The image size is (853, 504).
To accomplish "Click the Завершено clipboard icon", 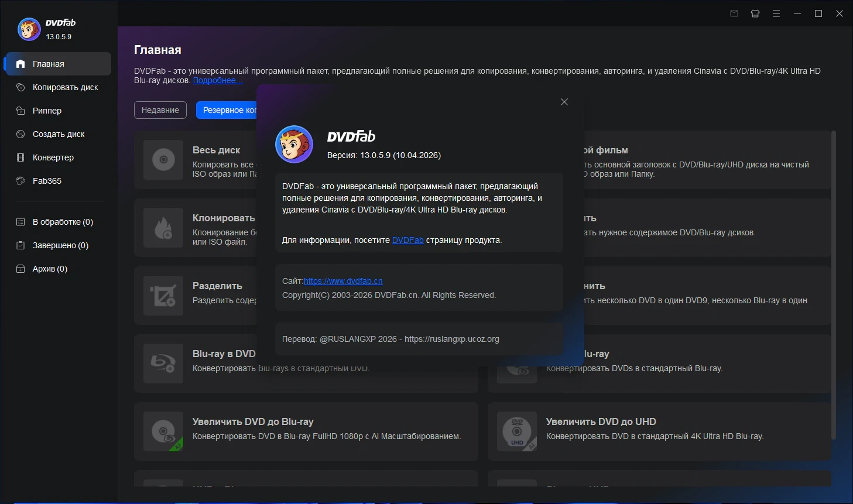I will coord(20,245).
